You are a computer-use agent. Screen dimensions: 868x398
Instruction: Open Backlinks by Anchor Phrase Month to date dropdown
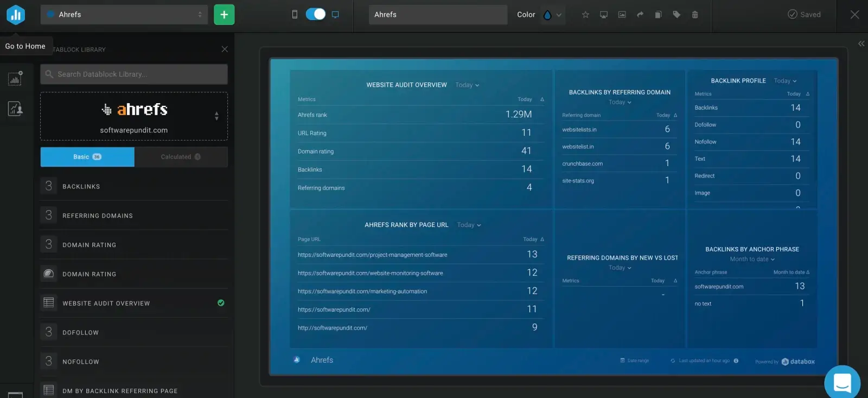coord(752,260)
